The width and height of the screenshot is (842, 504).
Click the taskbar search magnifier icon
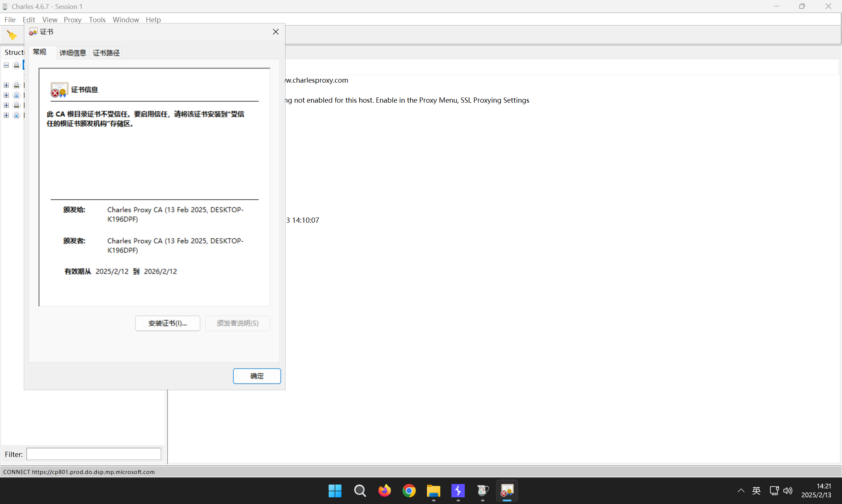(360, 491)
